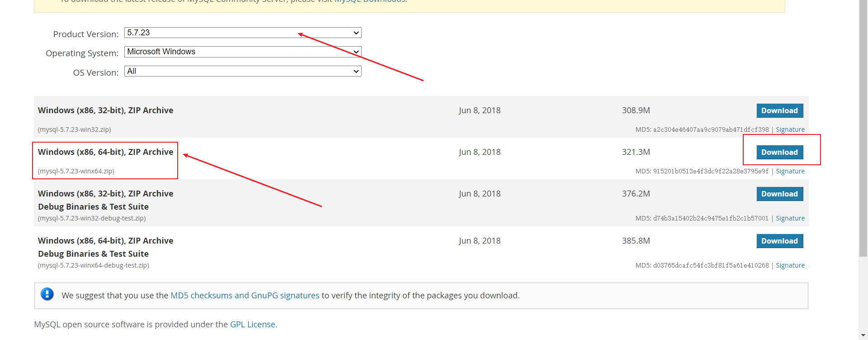Open Signature link for mysql-5.7.23-winx64.zip
Viewport: 868px width, 340px height.
790,171
